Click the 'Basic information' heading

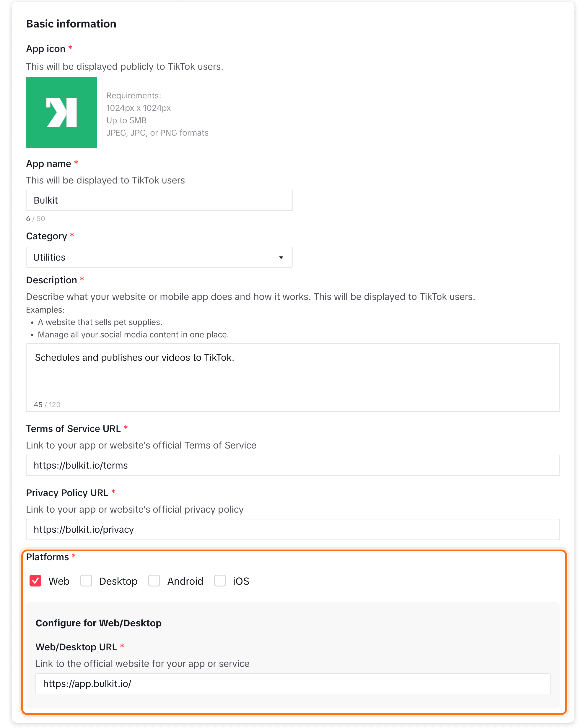(x=71, y=24)
